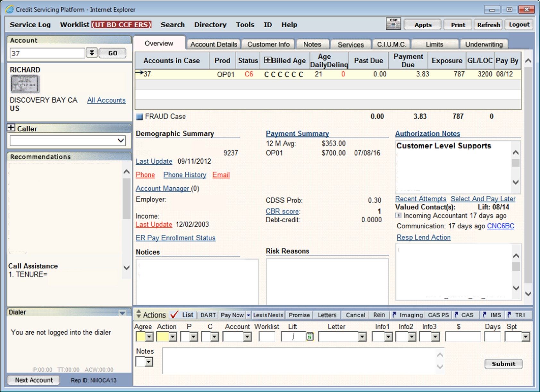540x392 pixels.
Task: Click the Next Account button
Action: point(34,380)
